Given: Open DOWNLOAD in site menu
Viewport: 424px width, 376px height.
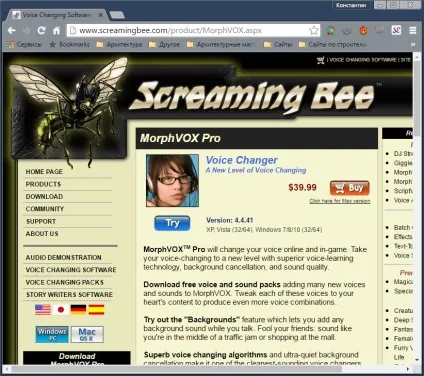Looking at the screenshot, I should tap(44, 197).
